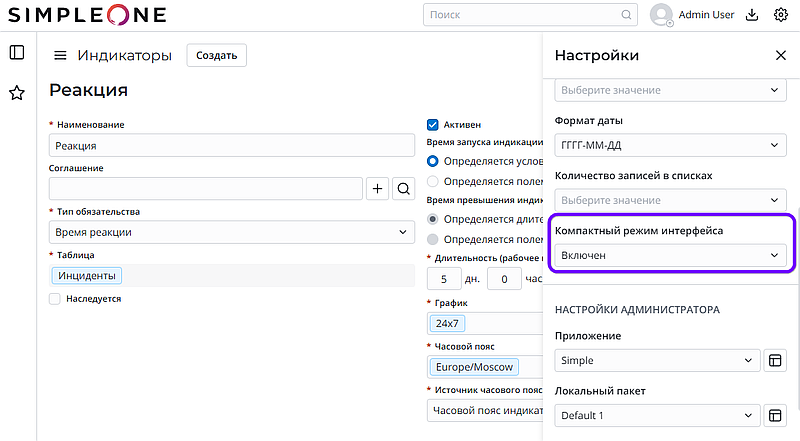The height and width of the screenshot is (441, 800).
Task: Enable the Наследуется checkbox
Action: (x=55, y=298)
